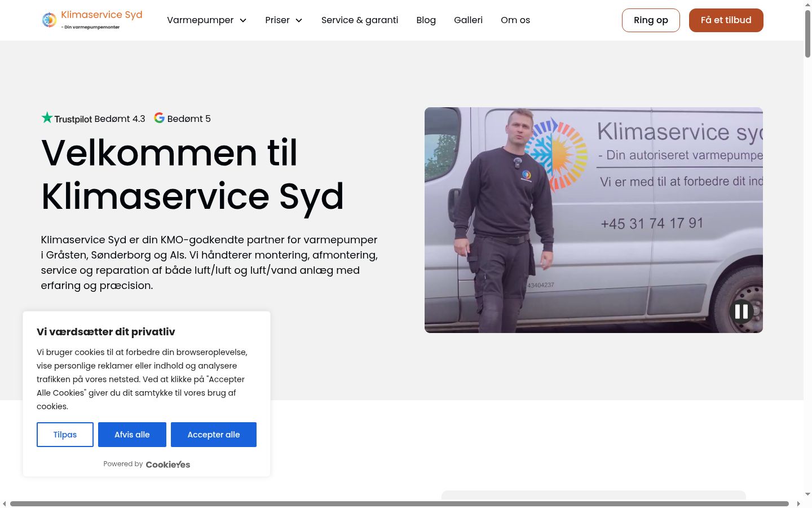Click the Klimaservice Syd logo icon
This screenshot has height=508, width=812.
click(50, 20)
